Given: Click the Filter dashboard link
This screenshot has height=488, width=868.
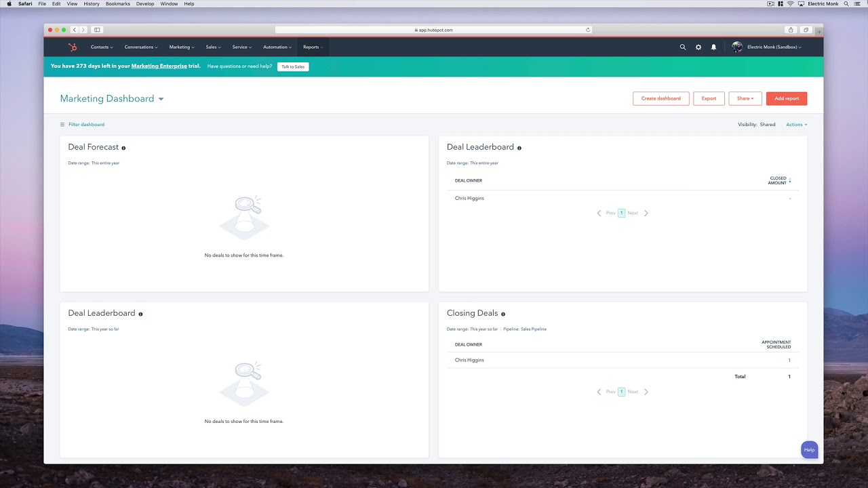Looking at the screenshot, I should tap(86, 125).
